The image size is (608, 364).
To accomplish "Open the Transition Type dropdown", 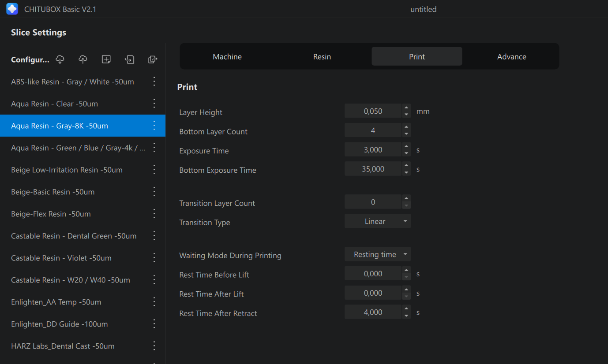I will pyautogui.click(x=378, y=221).
